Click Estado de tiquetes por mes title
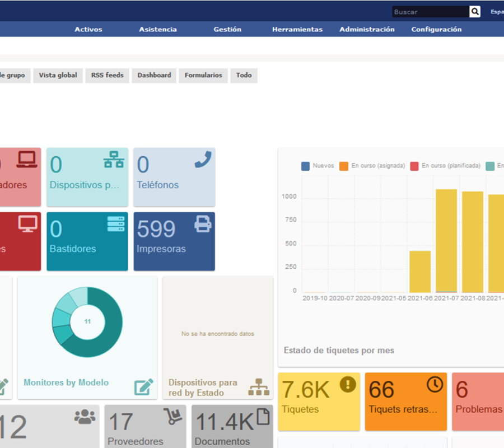 [339, 351]
